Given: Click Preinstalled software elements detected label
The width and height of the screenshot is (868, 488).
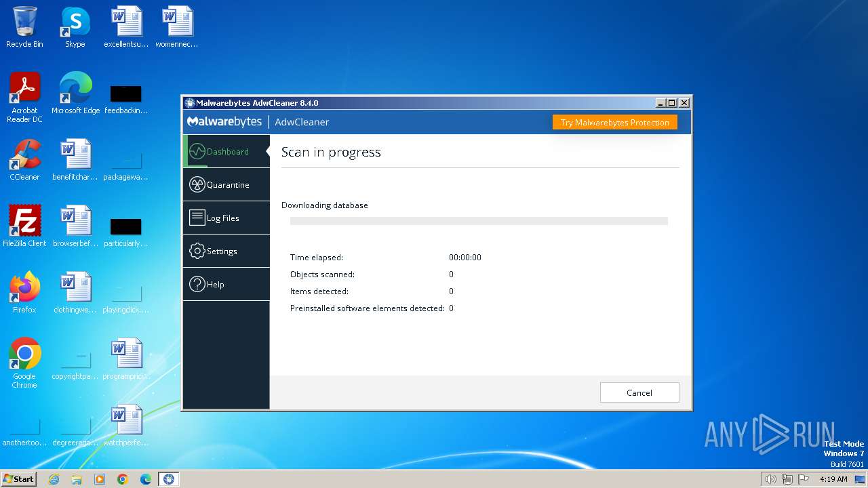Looking at the screenshot, I should point(368,308).
